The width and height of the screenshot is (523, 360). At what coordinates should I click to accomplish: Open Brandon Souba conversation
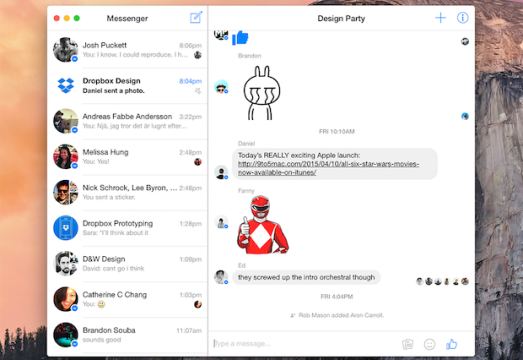click(x=127, y=335)
